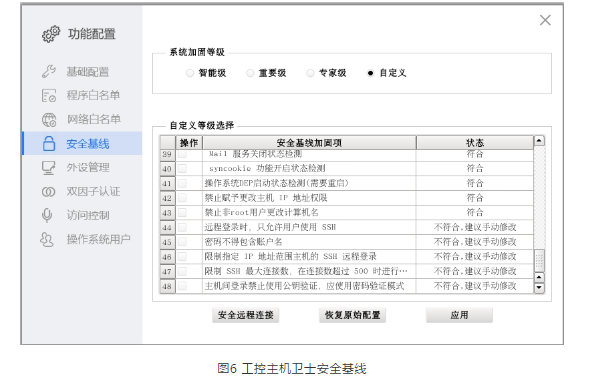
Task: Click the lock icon for 安全基线
Action: (49, 144)
